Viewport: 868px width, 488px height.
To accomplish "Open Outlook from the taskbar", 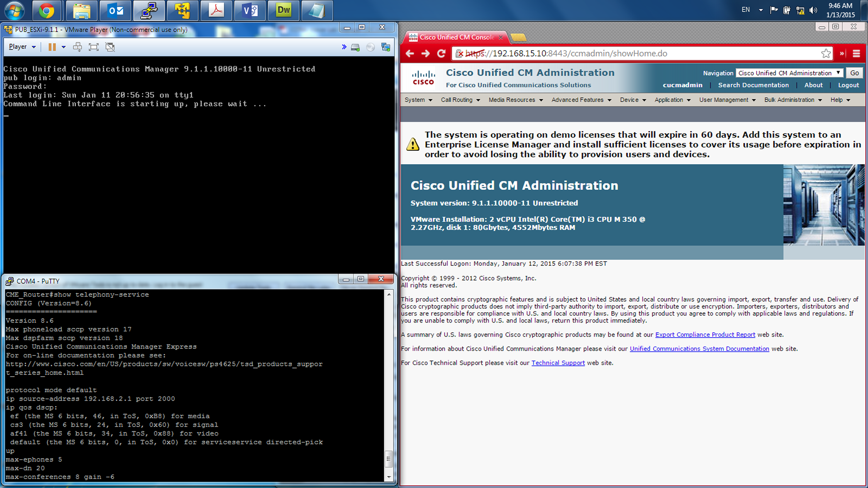I will pyautogui.click(x=116, y=11).
